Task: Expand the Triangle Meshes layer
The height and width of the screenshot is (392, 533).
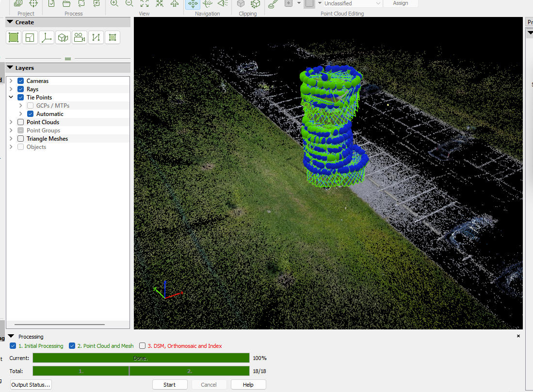Action: click(11, 138)
